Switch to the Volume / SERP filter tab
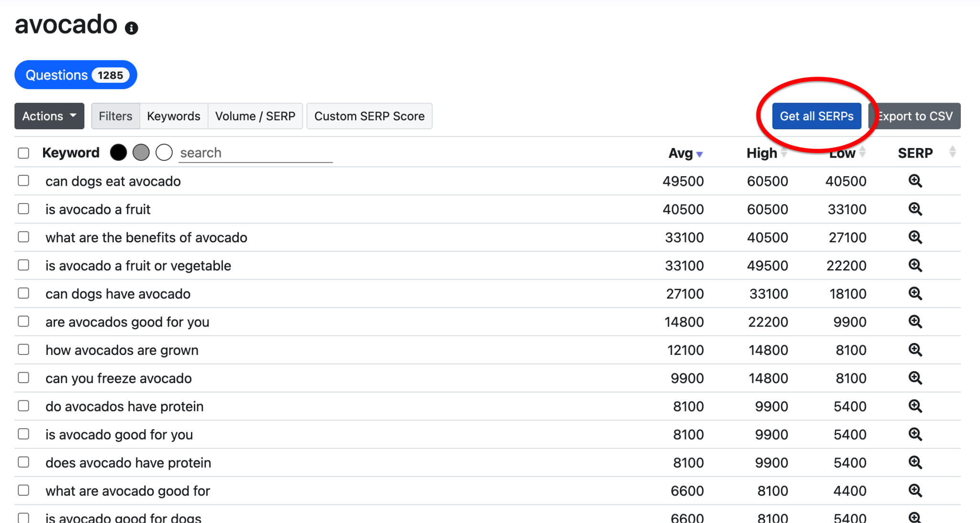 coord(255,116)
